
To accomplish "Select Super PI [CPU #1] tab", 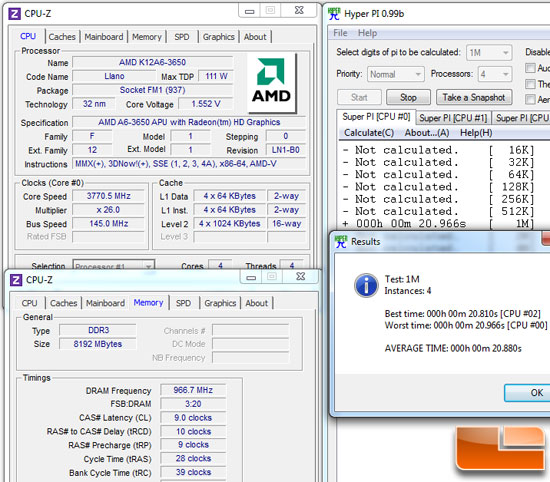I will pyautogui.click(x=453, y=118).
